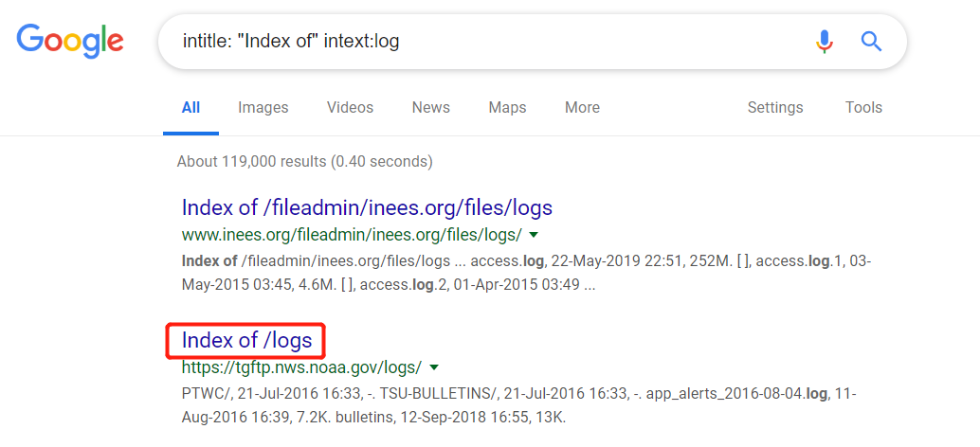Screen dimensions: 980x447
Task: Click the magnifying glass search icon
Action: (x=871, y=42)
